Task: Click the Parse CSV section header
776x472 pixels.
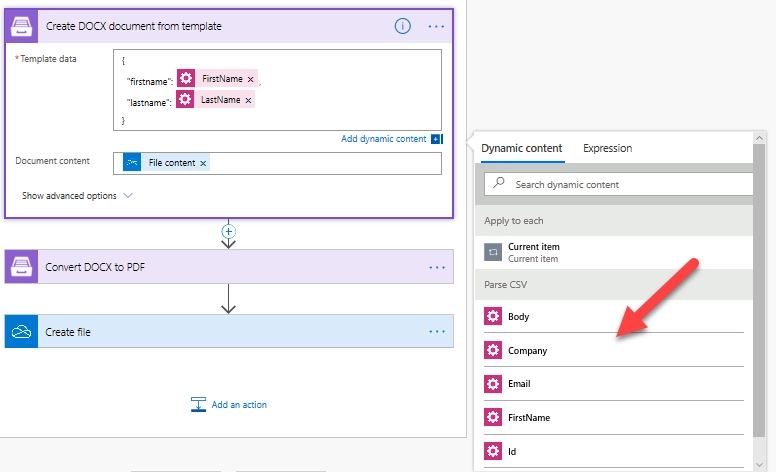Action: (614, 284)
